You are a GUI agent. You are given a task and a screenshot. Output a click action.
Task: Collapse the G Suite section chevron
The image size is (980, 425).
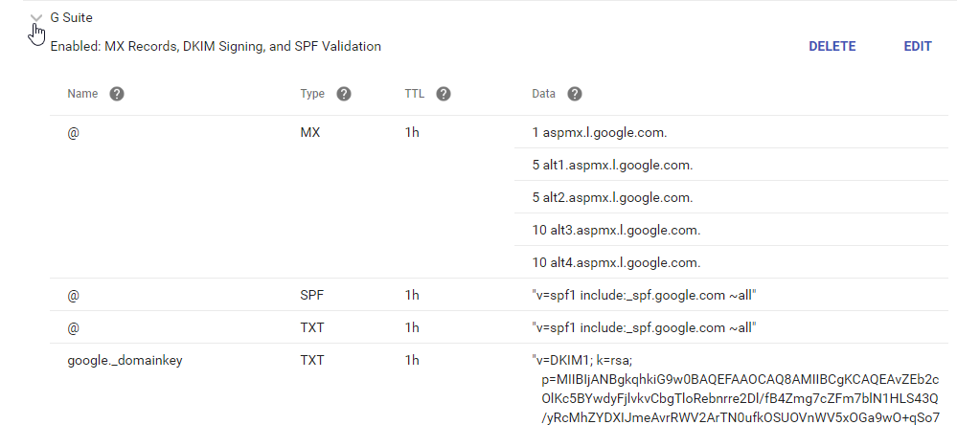click(x=36, y=17)
